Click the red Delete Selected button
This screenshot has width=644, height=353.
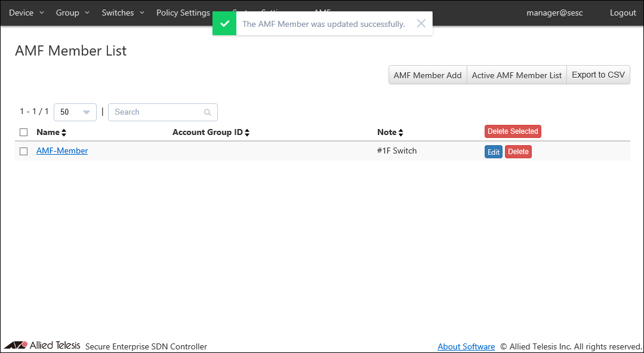click(513, 131)
